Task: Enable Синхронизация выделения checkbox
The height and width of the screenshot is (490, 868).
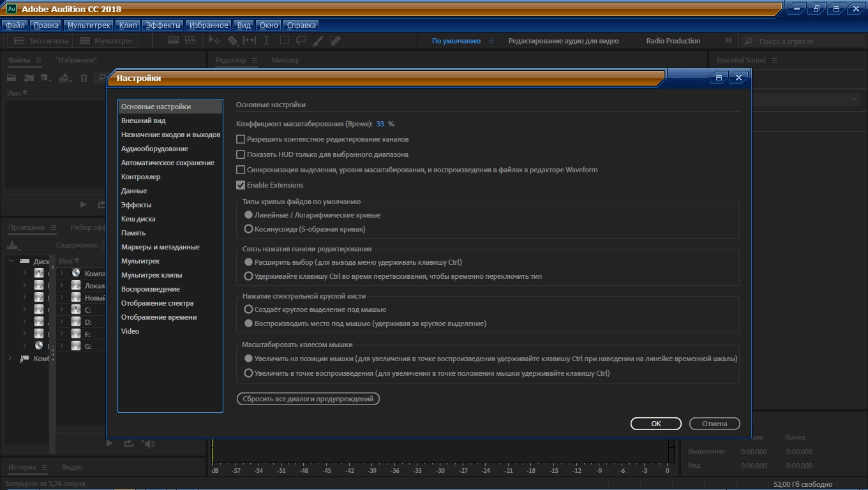Action: pos(241,170)
